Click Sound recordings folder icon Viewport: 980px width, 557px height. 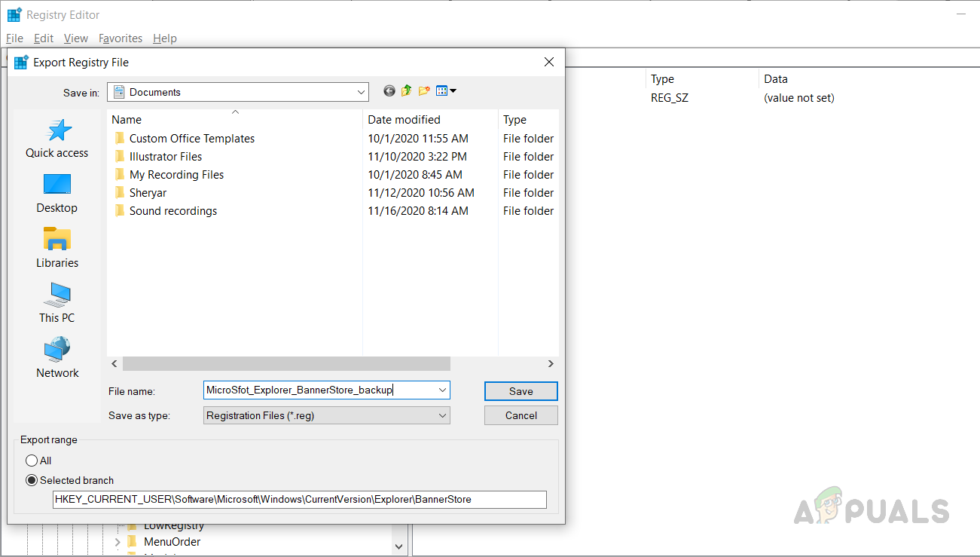119,211
